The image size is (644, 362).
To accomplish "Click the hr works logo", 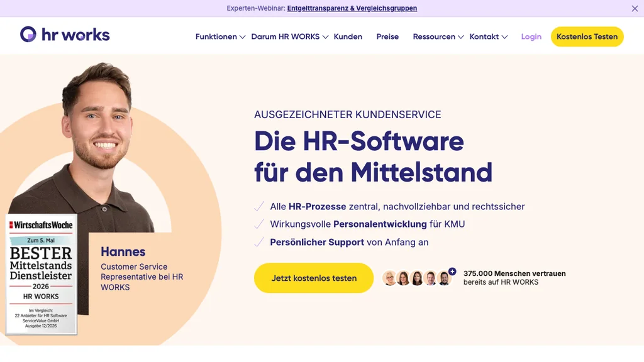I will [65, 35].
